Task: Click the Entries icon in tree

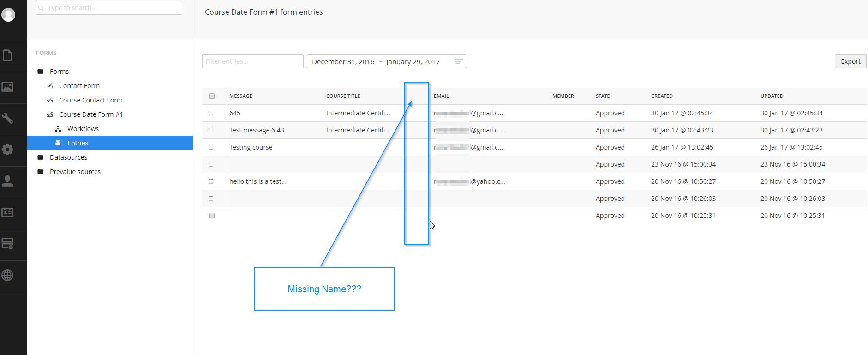Action: point(58,143)
